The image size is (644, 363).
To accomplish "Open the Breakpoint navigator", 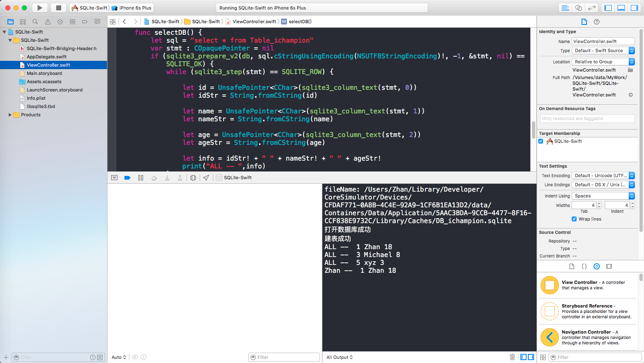I will click(85, 22).
